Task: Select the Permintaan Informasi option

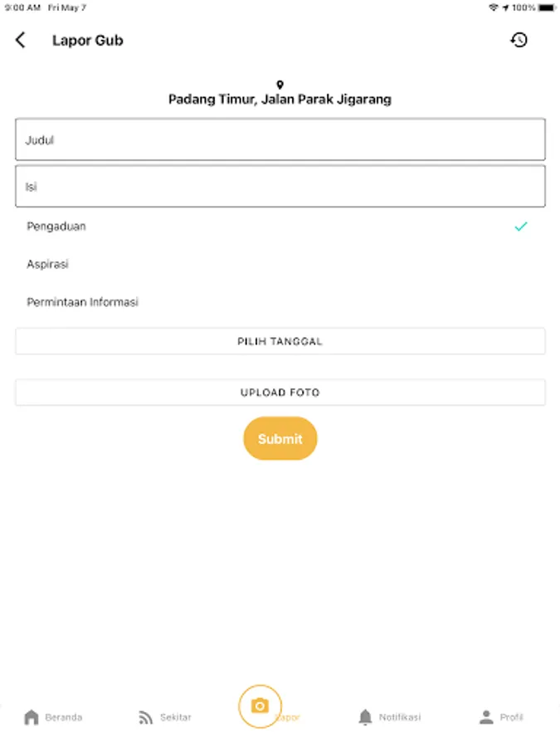Action: (83, 302)
